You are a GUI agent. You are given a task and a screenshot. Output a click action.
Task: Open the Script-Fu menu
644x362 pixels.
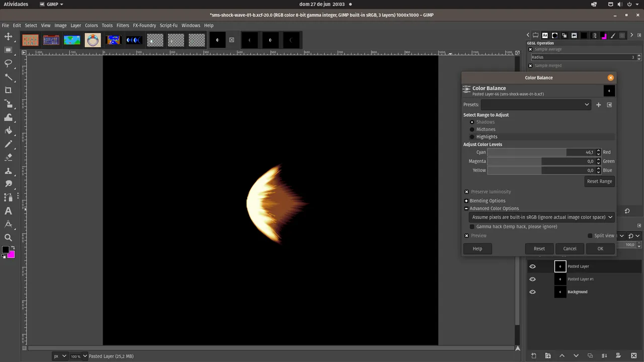click(x=169, y=25)
